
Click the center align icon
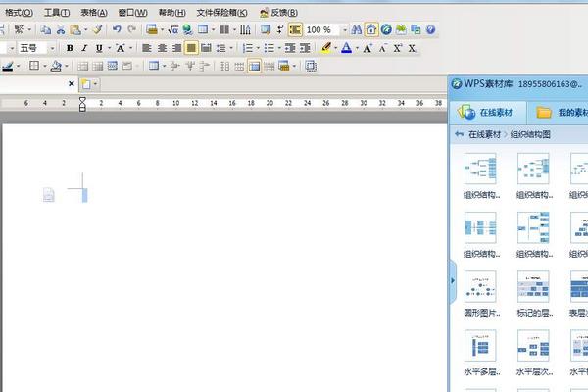pyautogui.click(x=162, y=48)
